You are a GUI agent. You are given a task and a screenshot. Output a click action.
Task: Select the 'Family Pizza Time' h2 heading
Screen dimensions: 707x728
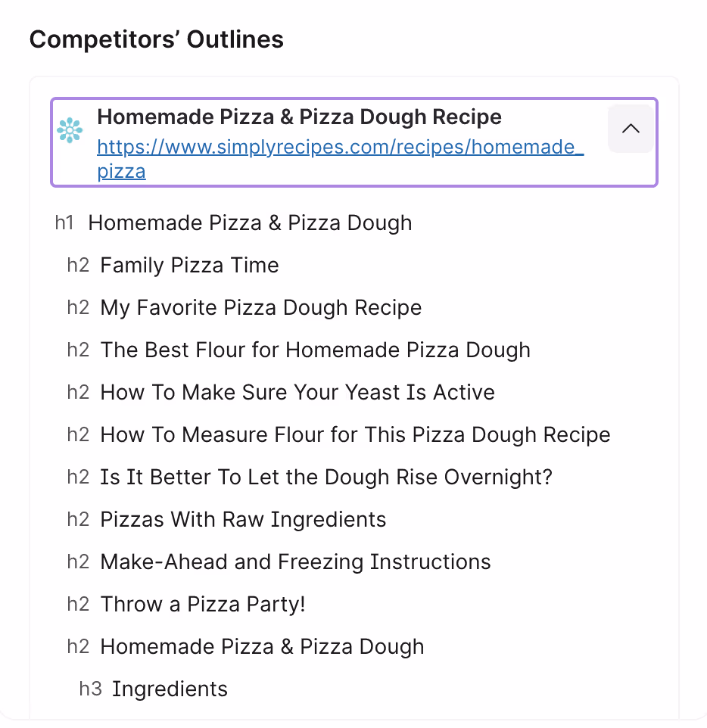click(189, 266)
